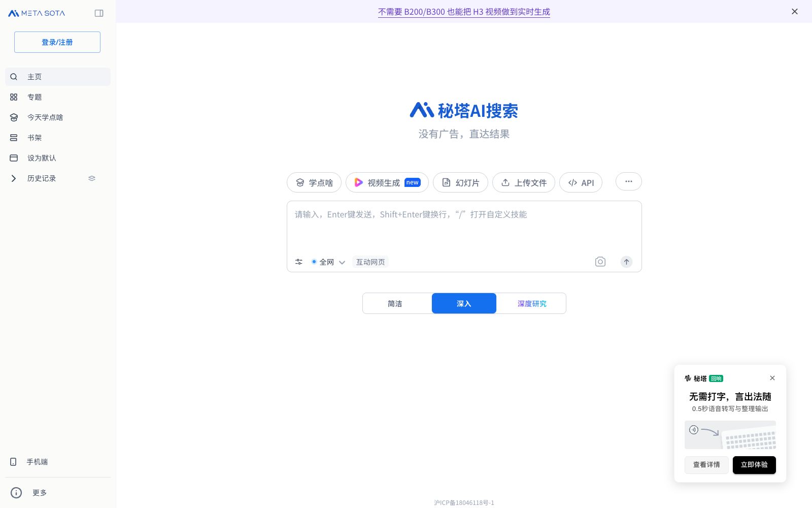Click the camera image search icon
The image size is (812, 508).
(600, 262)
